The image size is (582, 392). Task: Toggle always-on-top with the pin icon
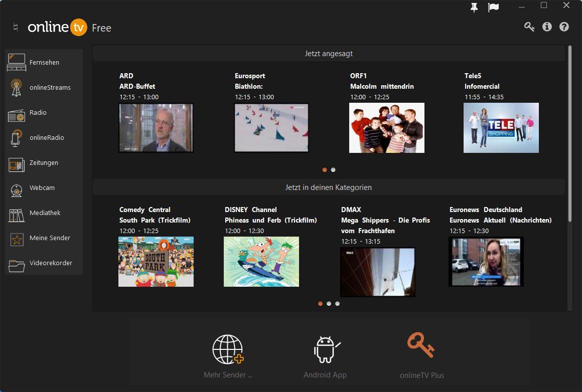point(474,8)
